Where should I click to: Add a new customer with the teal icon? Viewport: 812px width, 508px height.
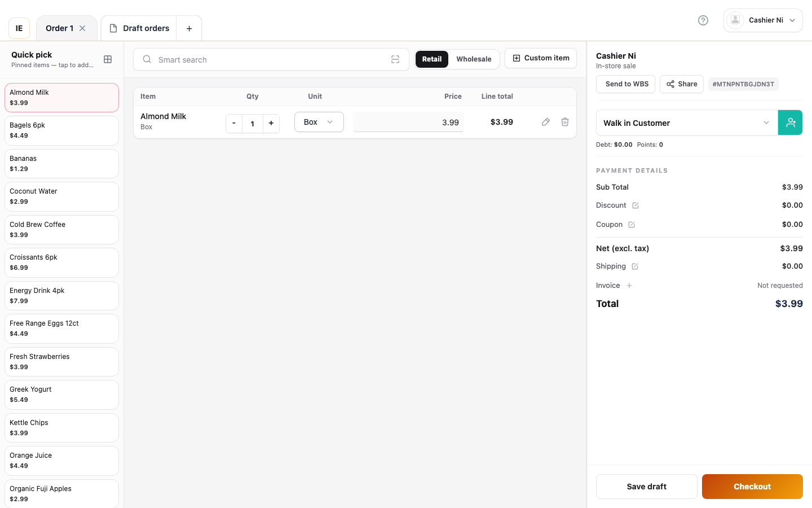click(x=791, y=122)
